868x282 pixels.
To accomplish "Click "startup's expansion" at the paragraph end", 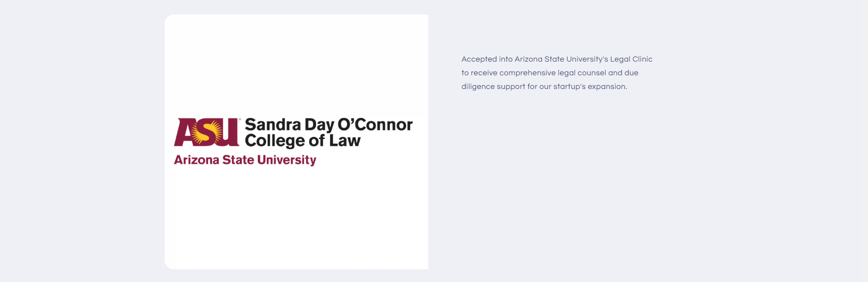I will [590, 87].
